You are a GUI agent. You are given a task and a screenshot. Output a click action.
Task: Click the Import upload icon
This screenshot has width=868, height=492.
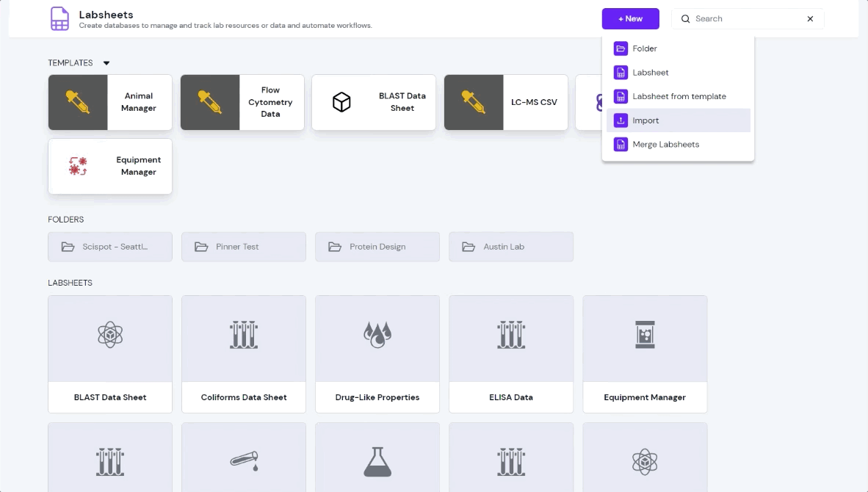coord(621,120)
